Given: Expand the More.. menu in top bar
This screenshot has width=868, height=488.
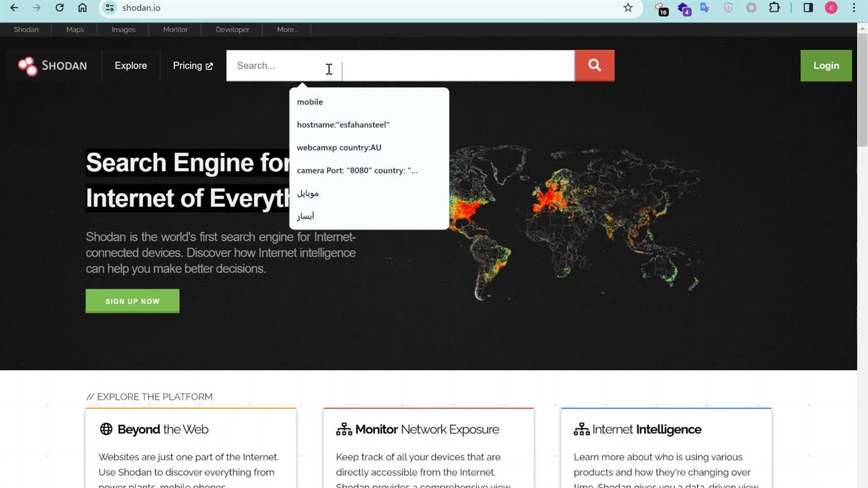Looking at the screenshot, I should tap(287, 30).
